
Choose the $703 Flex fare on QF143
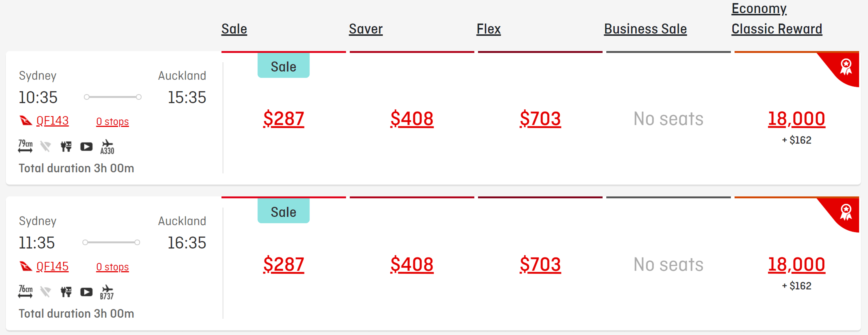click(x=540, y=119)
